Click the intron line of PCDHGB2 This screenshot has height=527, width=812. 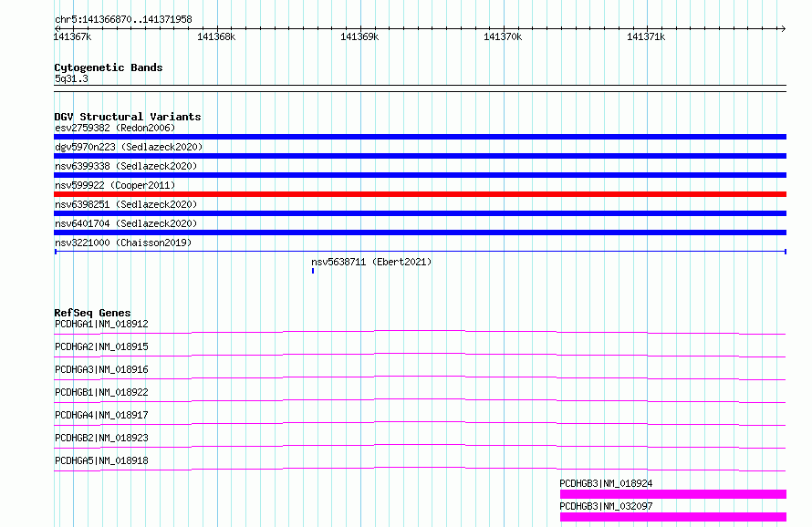420,446
